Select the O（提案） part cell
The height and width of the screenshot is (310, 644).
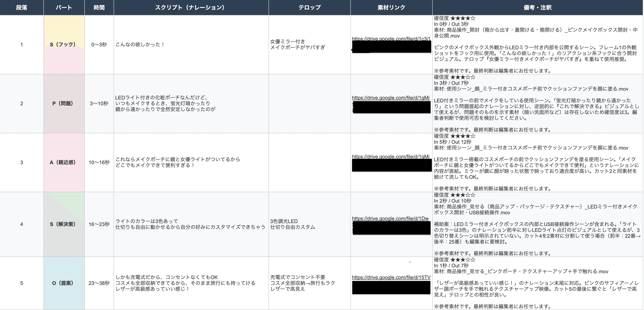coord(64,283)
